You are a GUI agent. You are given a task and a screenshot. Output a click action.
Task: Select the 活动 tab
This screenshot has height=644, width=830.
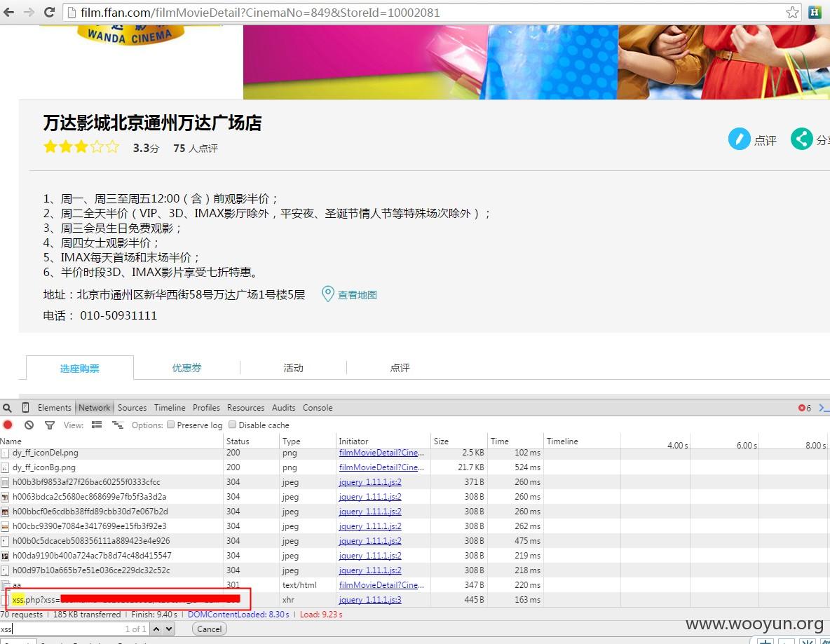pyautogui.click(x=293, y=368)
